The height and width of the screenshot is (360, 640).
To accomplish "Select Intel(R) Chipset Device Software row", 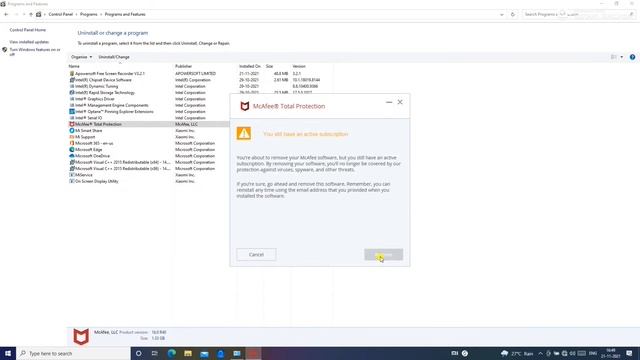I will 200,80.
